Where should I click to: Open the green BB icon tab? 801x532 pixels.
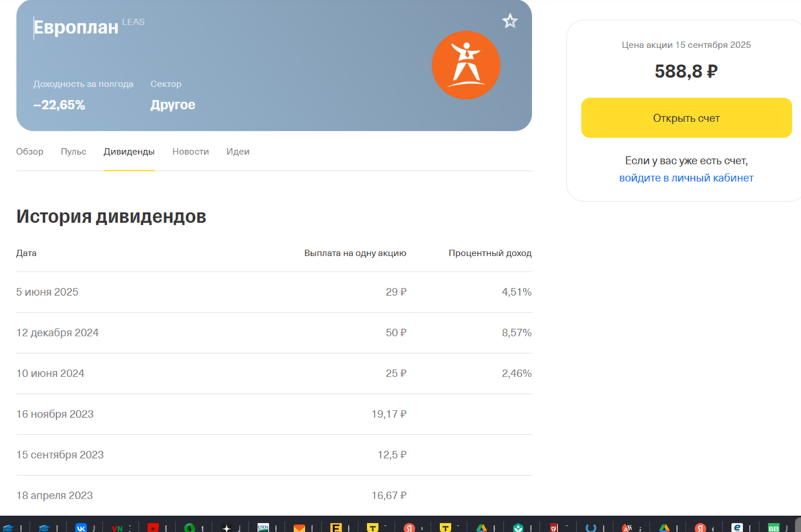[773, 528]
